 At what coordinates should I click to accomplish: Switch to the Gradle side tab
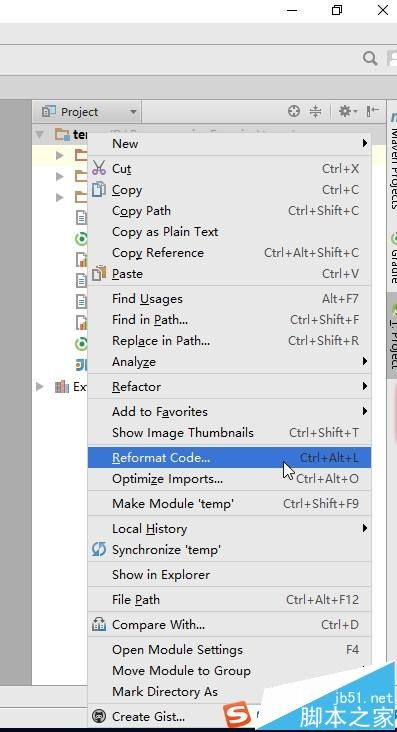click(x=393, y=259)
